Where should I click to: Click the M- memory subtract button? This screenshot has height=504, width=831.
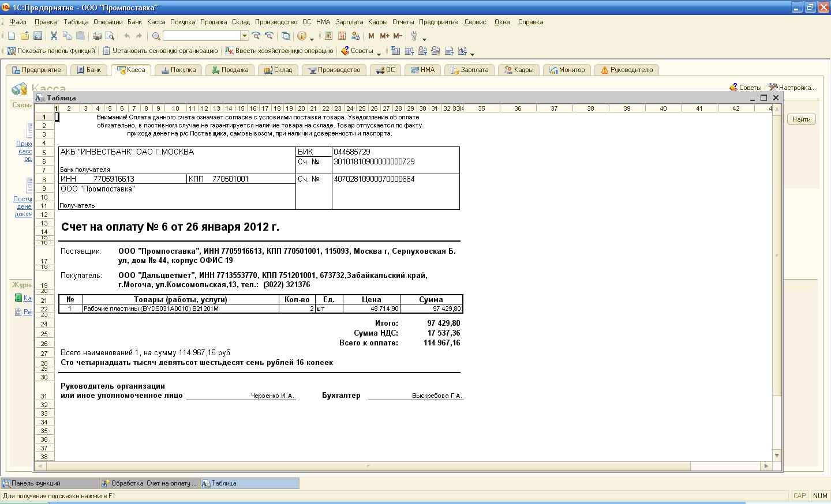[398, 36]
